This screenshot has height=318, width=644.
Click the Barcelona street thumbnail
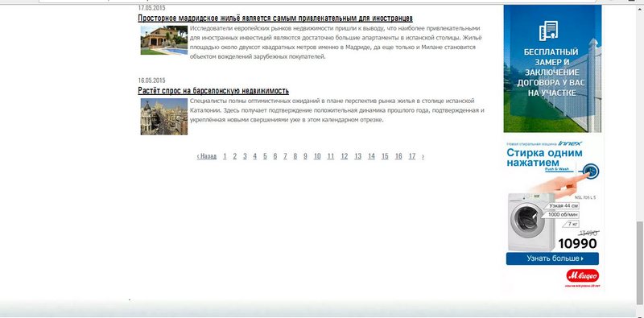click(x=164, y=116)
